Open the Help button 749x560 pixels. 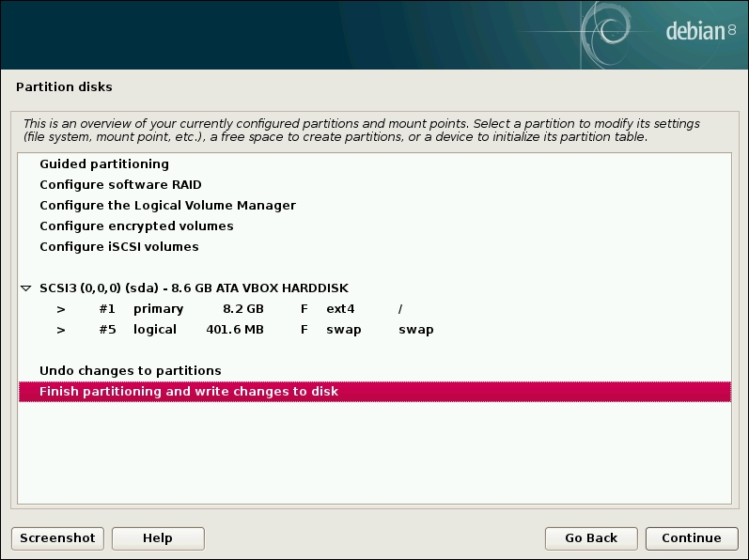coord(158,538)
